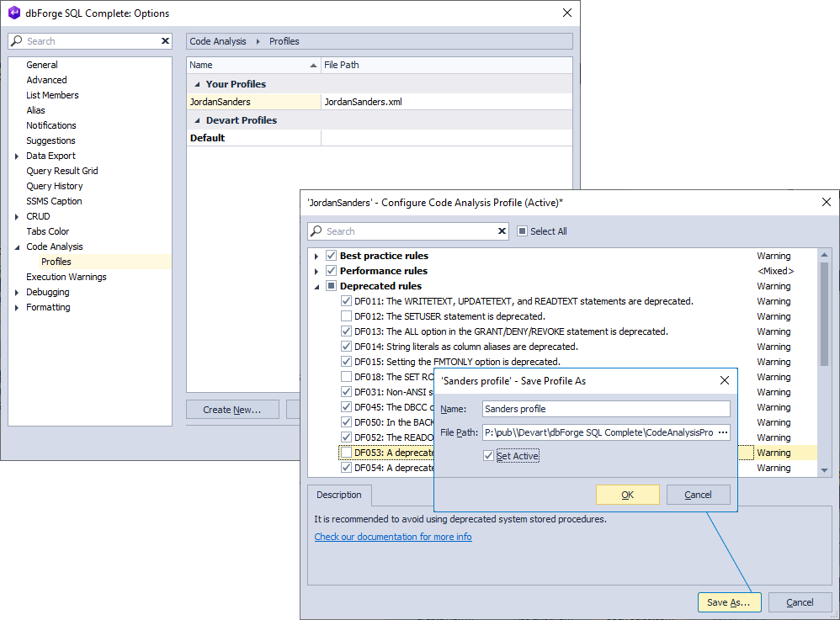Expand the Formatting options node
This screenshot has width=840, height=620.
coord(17,307)
